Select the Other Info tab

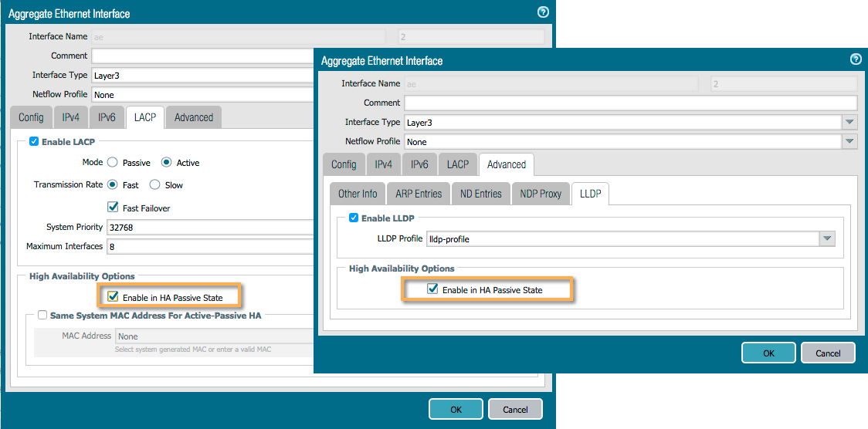point(358,194)
